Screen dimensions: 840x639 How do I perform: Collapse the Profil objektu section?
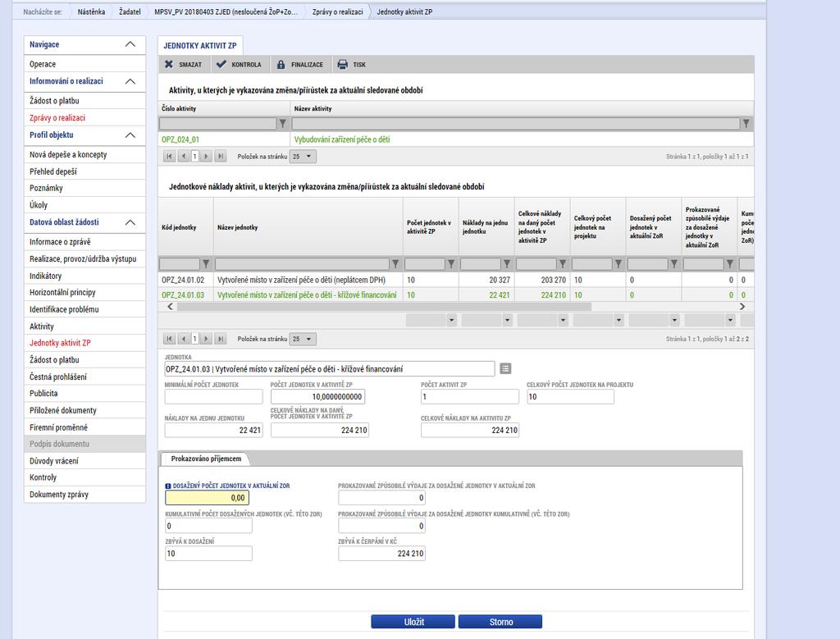pos(130,135)
